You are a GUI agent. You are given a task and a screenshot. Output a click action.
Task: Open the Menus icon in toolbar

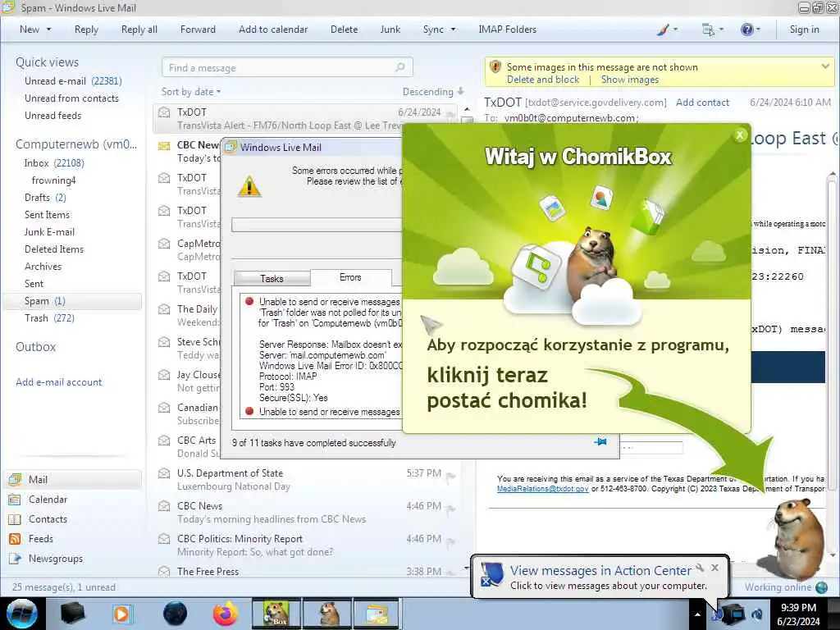click(708, 30)
